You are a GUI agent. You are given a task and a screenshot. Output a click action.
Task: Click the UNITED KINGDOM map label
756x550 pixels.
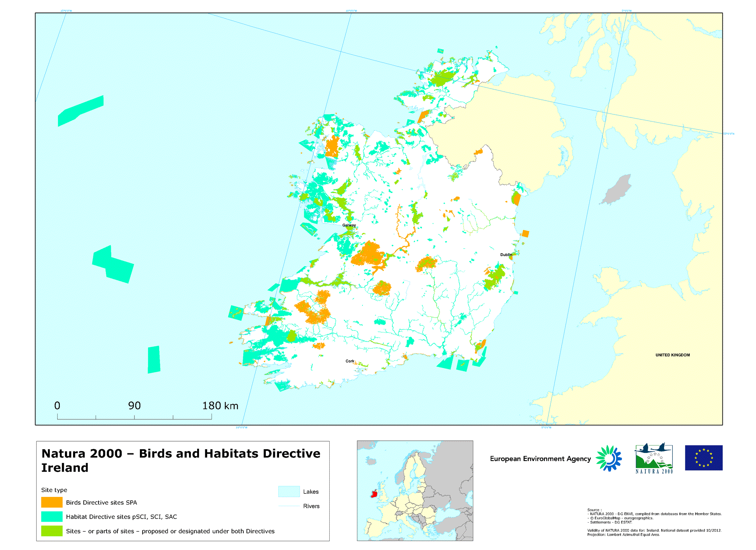[672, 355]
